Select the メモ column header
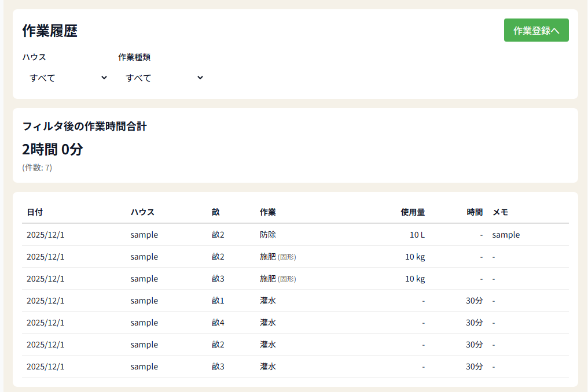Viewport: 588px width, 392px height. [500, 212]
